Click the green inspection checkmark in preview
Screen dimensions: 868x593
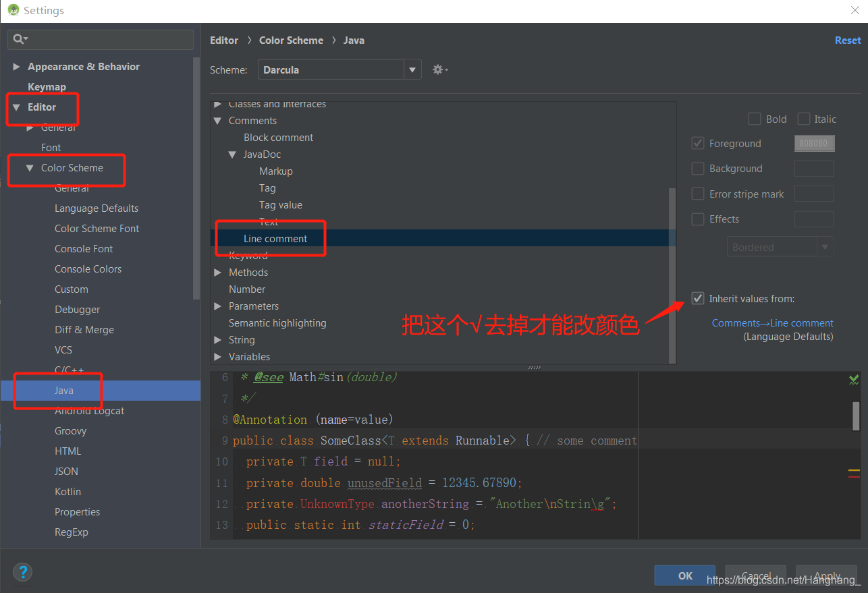pos(854,380)
